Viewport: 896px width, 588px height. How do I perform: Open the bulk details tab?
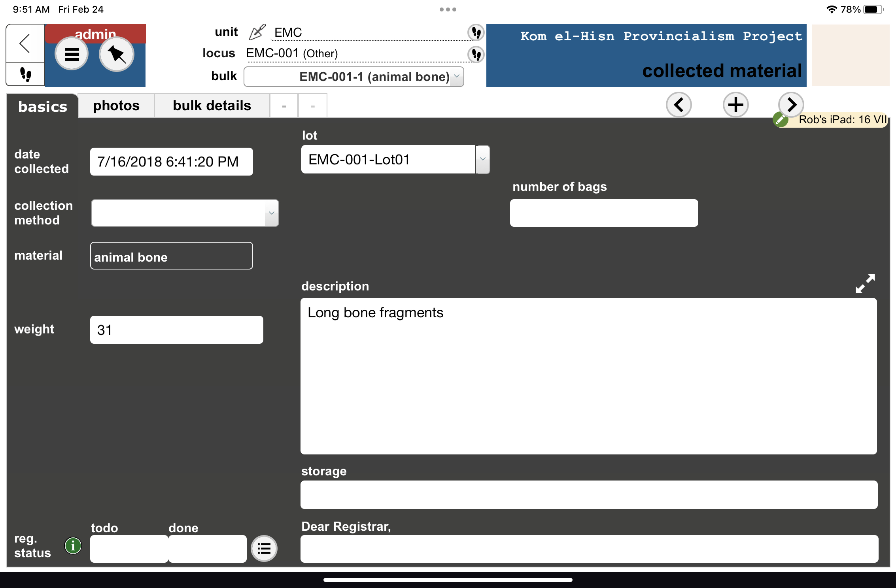tap(212, 106)
